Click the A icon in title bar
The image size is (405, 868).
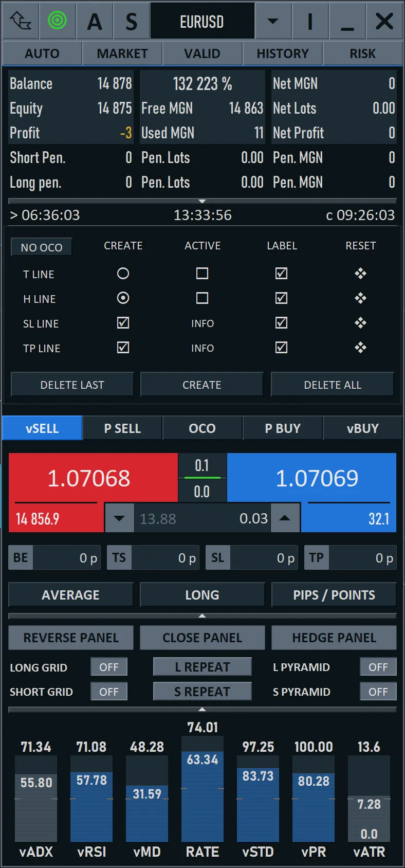click(95, 21)
